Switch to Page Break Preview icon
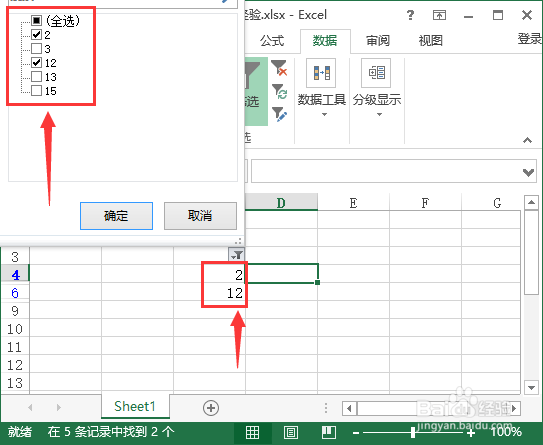 [x=329, y=432]
